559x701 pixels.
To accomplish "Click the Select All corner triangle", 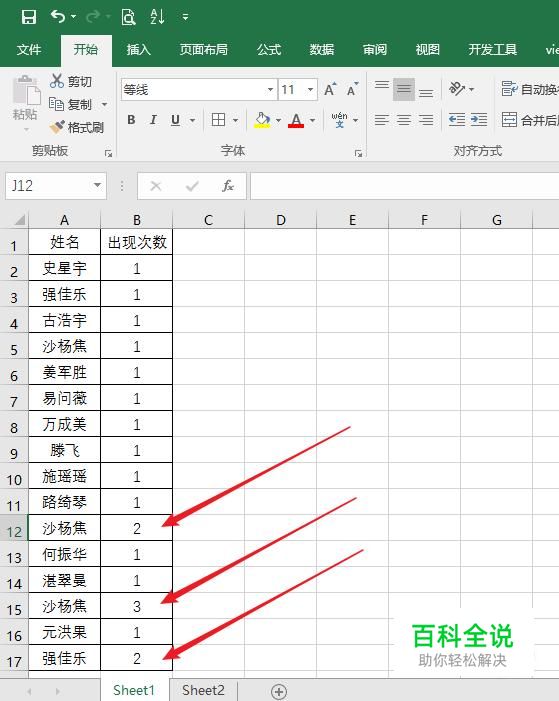I will (19, 220).
